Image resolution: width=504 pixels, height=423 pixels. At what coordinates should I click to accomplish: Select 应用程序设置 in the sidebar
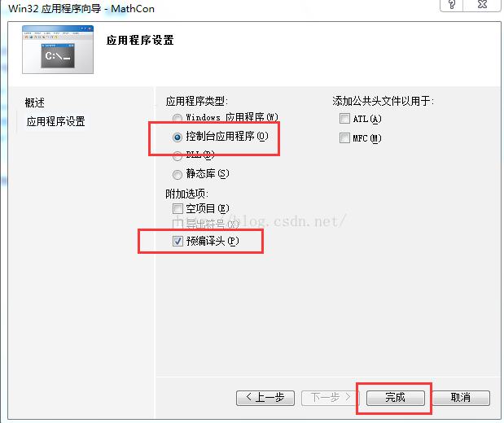point(56,121)
